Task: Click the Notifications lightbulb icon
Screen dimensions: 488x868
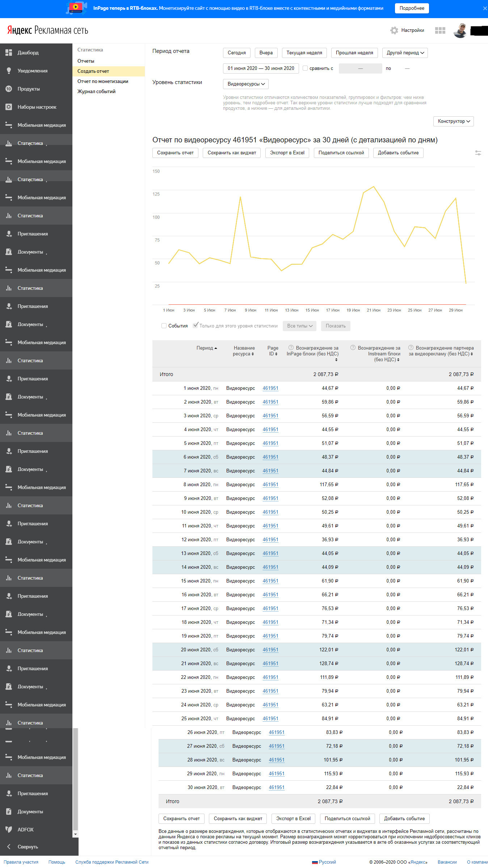Action: (9, 71)
